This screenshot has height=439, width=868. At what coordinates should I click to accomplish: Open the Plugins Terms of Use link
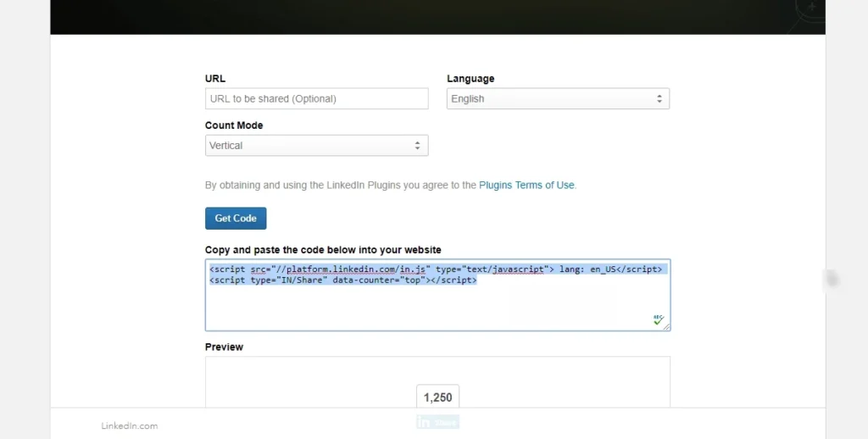(526, 185)
